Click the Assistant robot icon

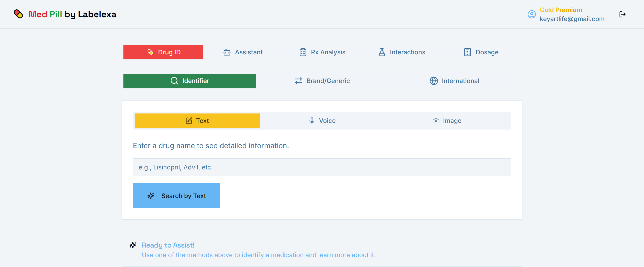pos(227,52)
